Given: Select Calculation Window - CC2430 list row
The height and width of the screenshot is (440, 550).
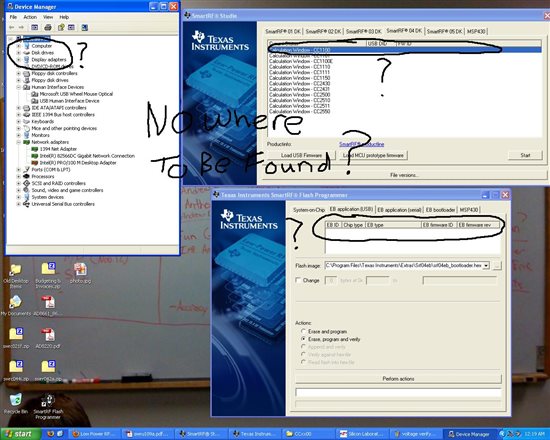Looking at the screenshot, I should tap(300, 84).
